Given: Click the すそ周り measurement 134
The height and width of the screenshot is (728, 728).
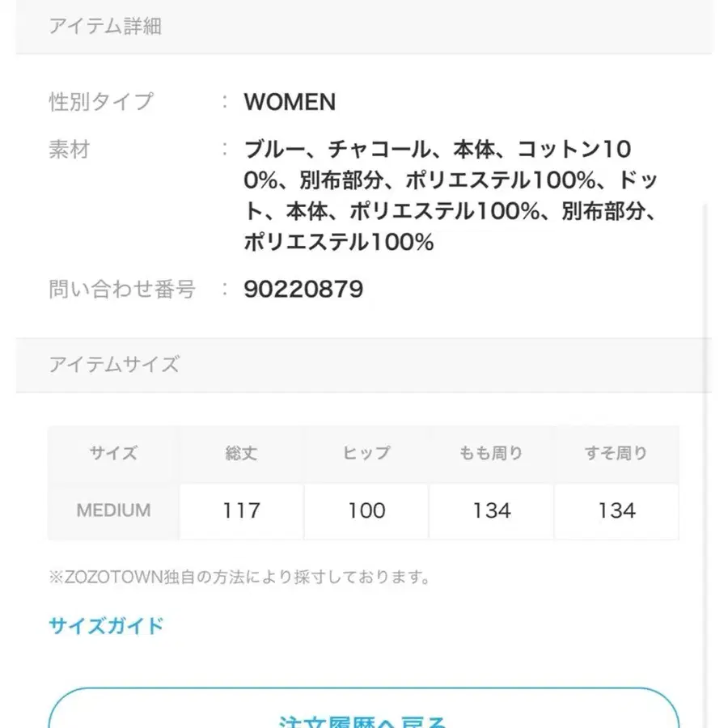Looking at the screenshot, I should coord(616,510).
